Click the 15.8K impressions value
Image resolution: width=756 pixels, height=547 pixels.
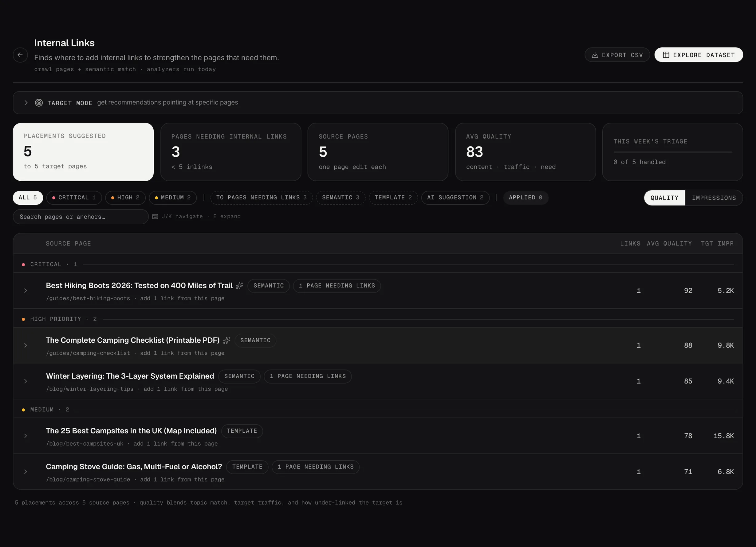(724, 436)
